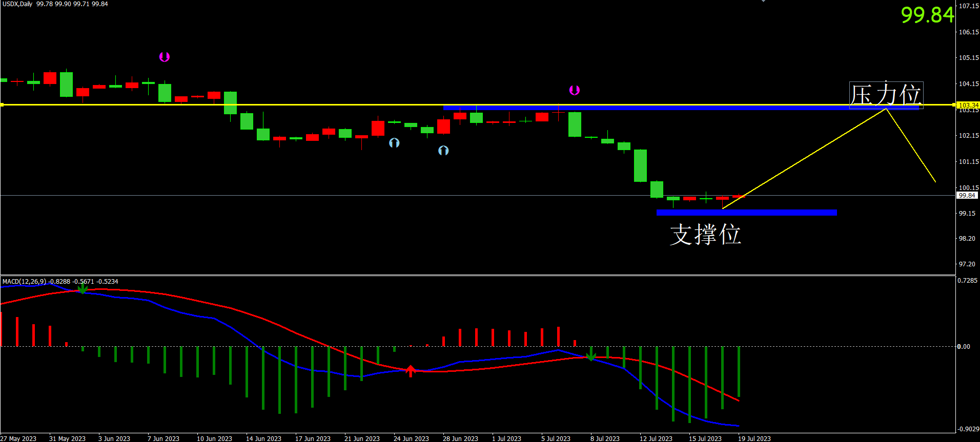Image resolution: width=980 pixels, height=442 pixels.
Task: Click the large green 99.84 price display
Action: click(x=927, y=15)
